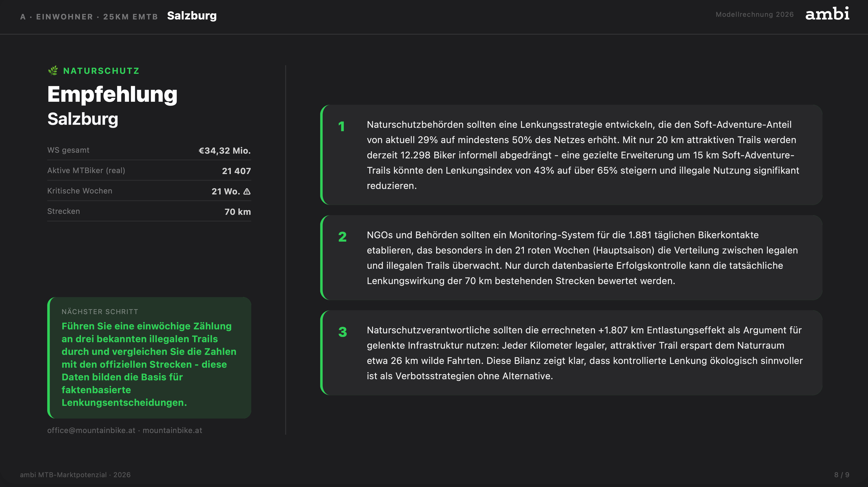
Task: Open the office@mountainbike.at email link
Action: click(x=91, y=430)
